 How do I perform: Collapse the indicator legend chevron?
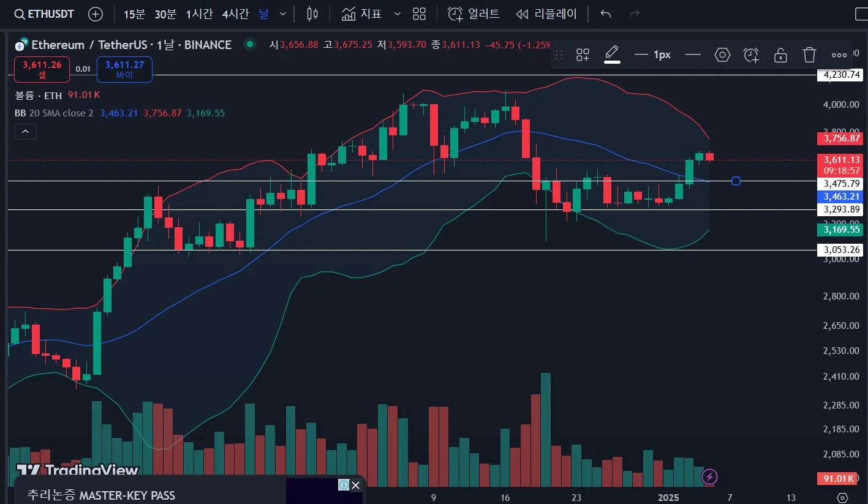(26, 131)
